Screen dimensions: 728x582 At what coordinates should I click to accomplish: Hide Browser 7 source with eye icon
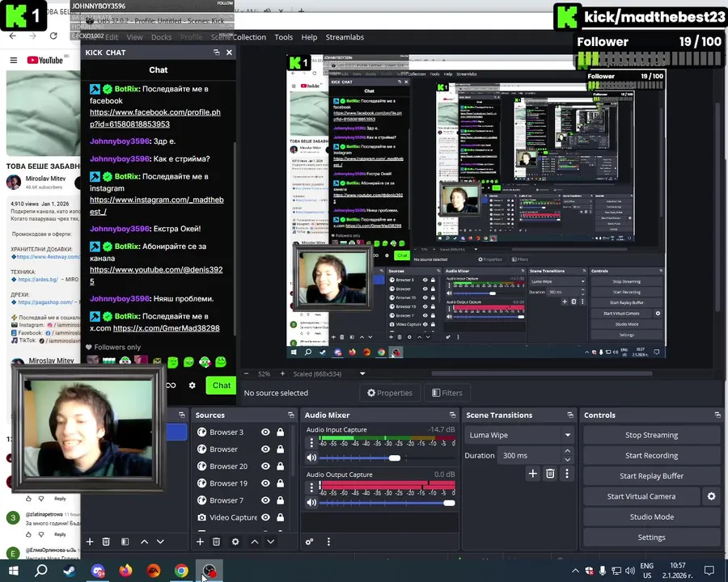coord(265,500)
